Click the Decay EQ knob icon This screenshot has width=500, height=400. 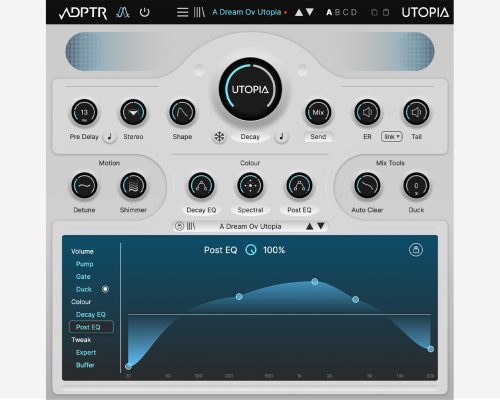coord(201,186)
